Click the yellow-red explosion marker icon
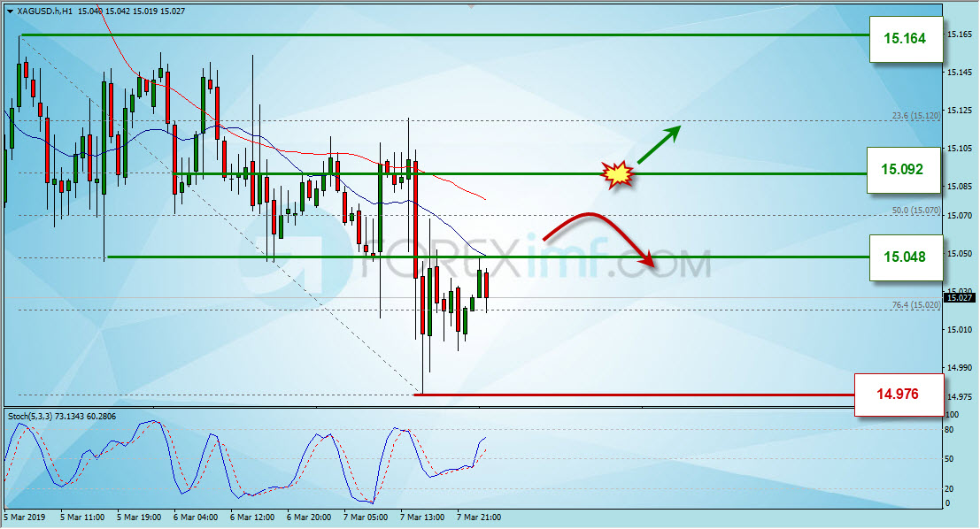The image size is (980, 529). [617, 174]
